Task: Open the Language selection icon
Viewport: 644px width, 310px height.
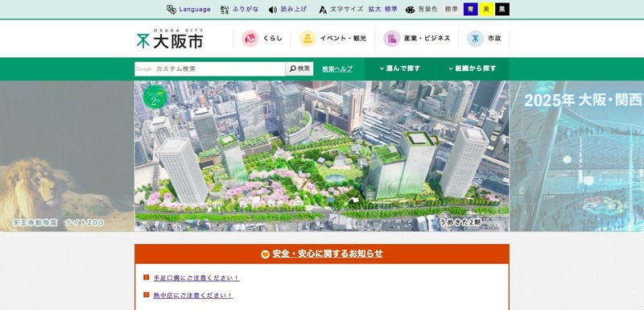Action: point(171,10)
